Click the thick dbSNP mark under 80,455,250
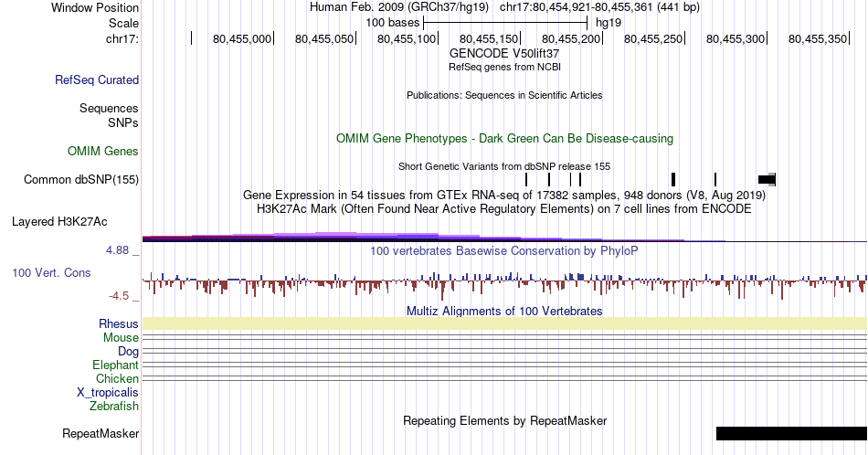 click(x=673, y=179)
